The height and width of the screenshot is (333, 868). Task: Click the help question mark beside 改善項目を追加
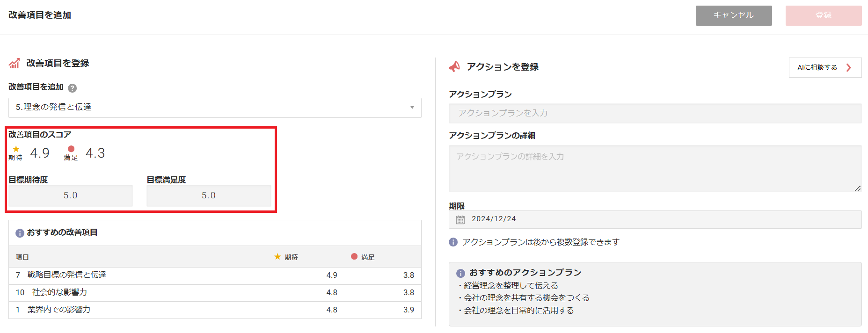point(72,88)
